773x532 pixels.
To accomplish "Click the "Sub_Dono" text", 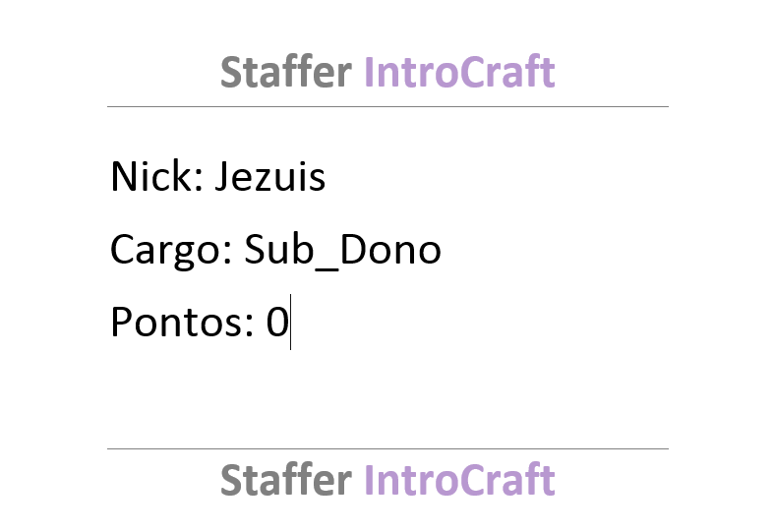I will (342, 251).
